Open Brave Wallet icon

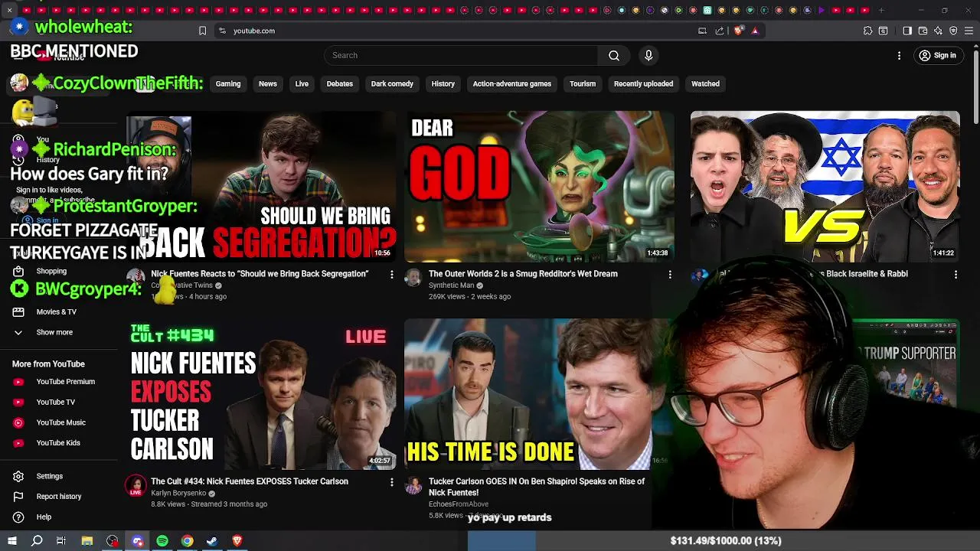pos(923,31)
